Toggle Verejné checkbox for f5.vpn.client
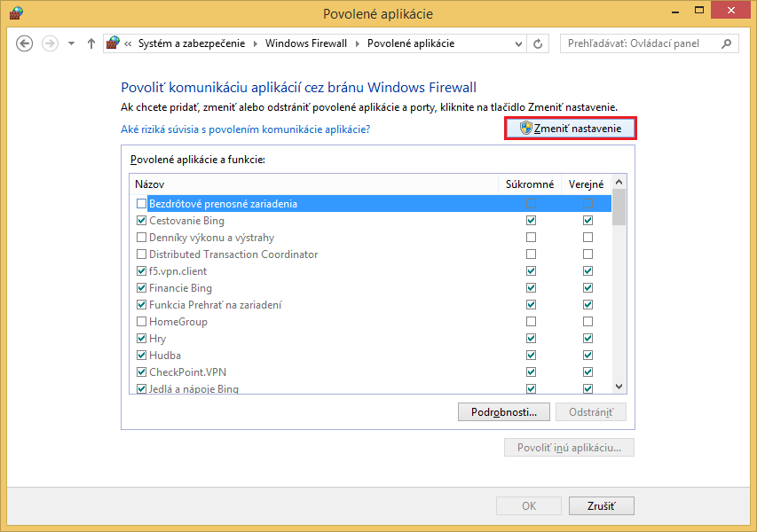The image size is (757, 532). coord(587,271)
